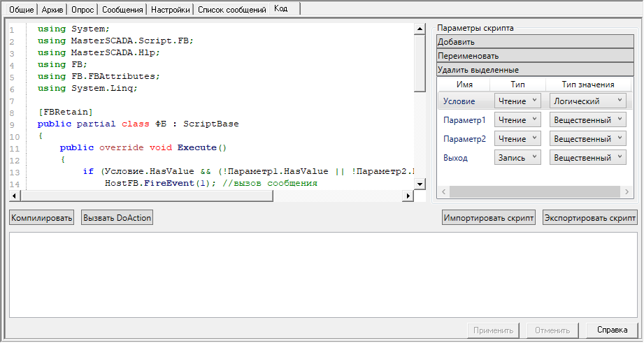Click the Добавить button
The width and height of the screenshot is (644, 343).
[535, 41]
